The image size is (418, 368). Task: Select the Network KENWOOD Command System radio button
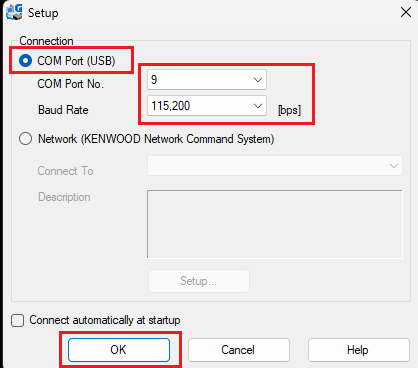pyautogui.click(x=26, y=139)
